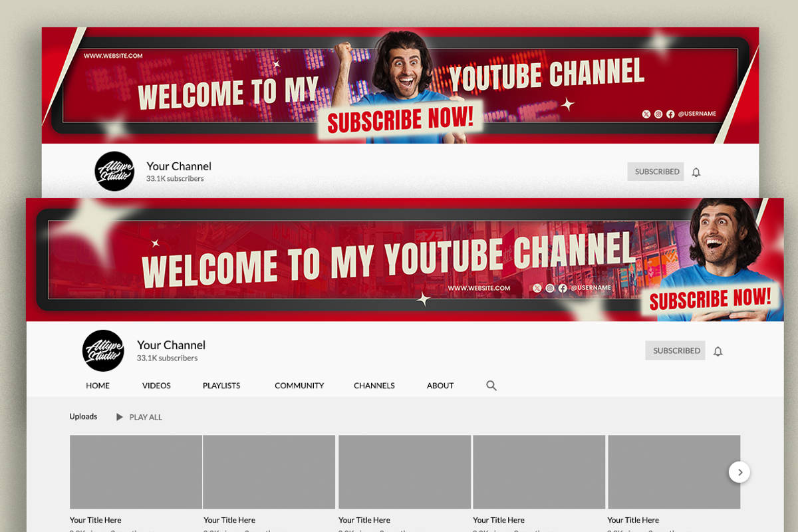Click the next arrow on uploads carousel

point(739,472)
